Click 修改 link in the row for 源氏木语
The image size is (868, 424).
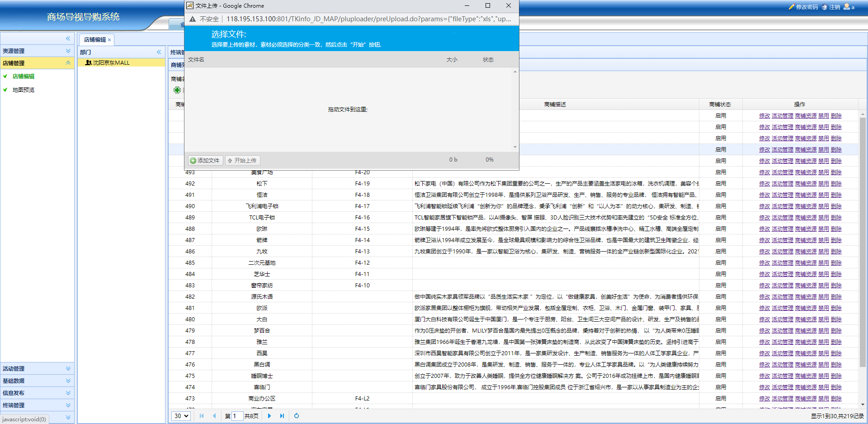tap(764, 297)
